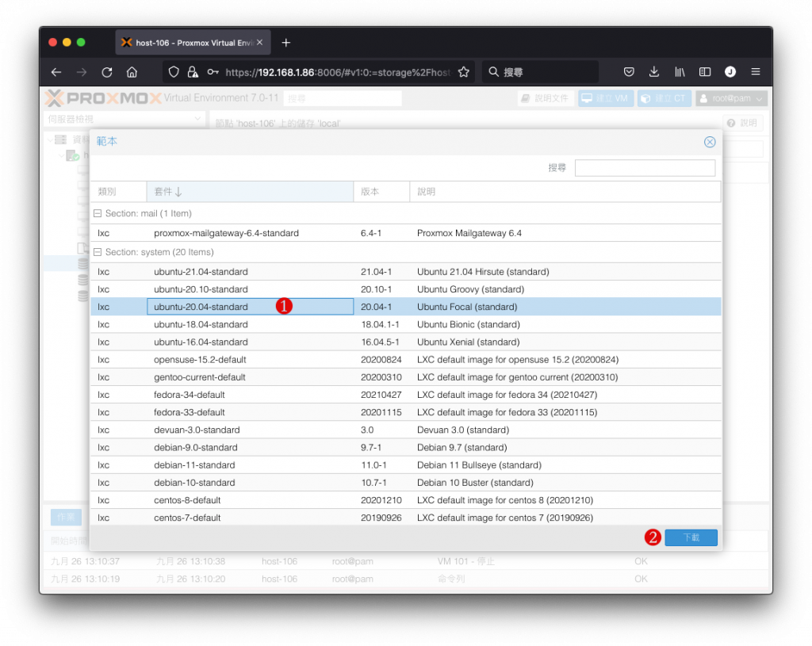
Task: Click the description column header
Action: point(565,192)
